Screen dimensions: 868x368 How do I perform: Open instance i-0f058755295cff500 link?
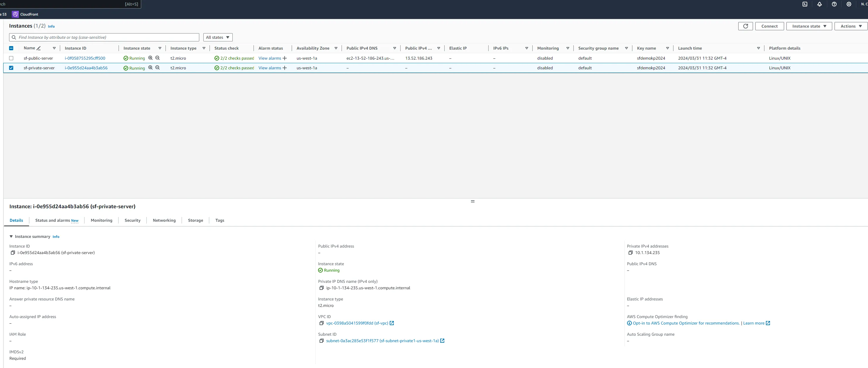85,58
